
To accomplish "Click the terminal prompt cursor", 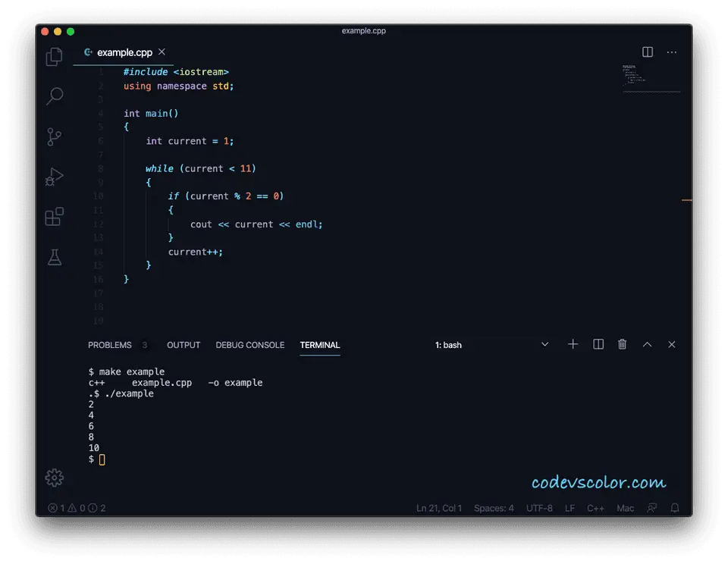I will 102,459.
